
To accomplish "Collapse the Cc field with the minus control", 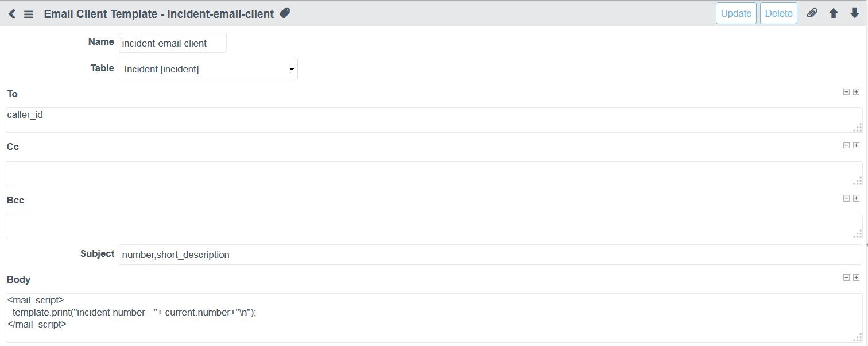I will pos(846,145).
